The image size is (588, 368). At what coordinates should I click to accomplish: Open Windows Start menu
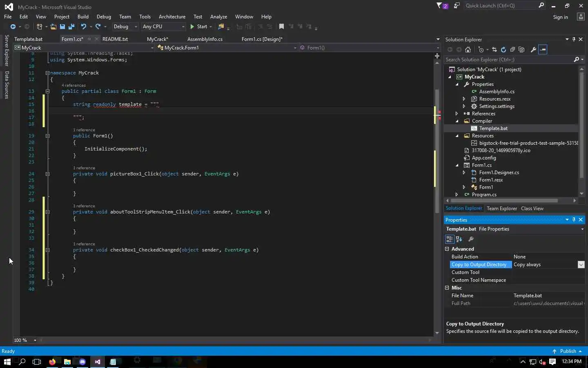point(7,361)
